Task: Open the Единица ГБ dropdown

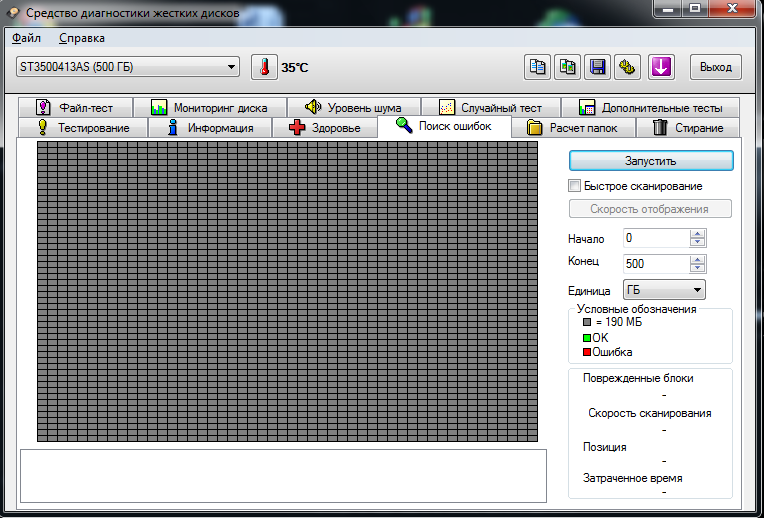Action: [x=664, y=290]
